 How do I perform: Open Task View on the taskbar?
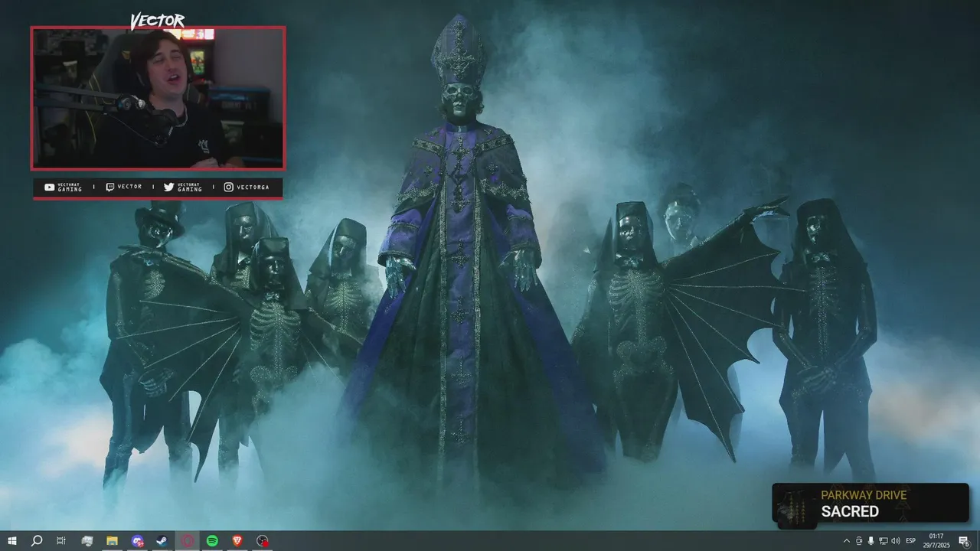pyautogui.click(x=61, y=541)
